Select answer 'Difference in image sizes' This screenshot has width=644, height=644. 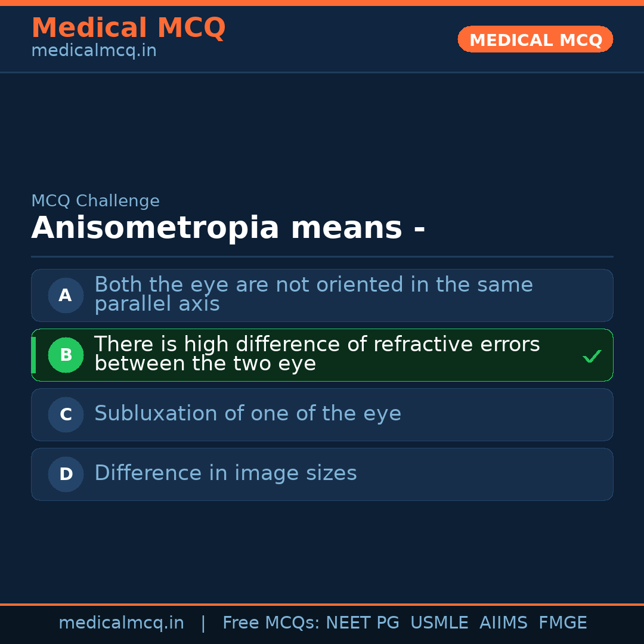225,473
